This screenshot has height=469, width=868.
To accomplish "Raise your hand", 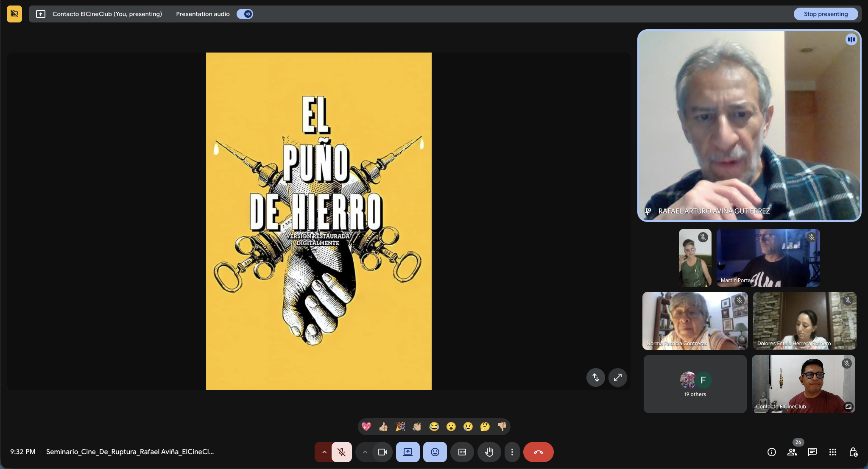I will (489, 452).
